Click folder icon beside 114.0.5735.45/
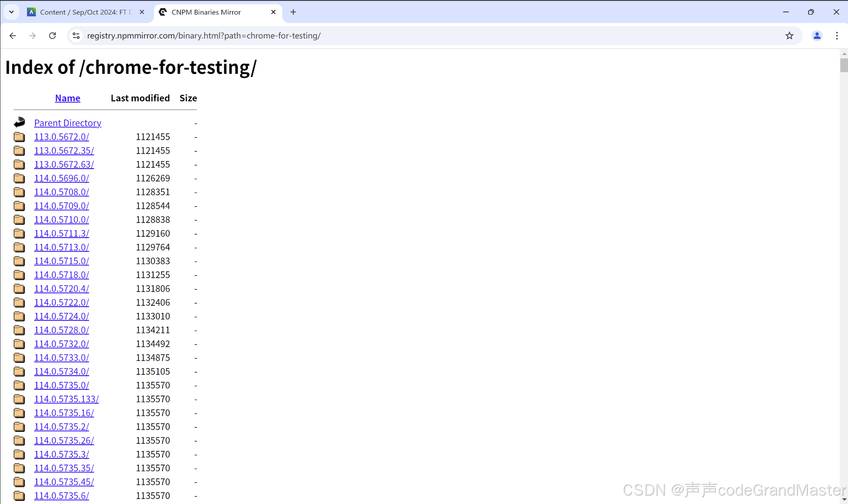The image size is (848, 504). click(19, 481)
